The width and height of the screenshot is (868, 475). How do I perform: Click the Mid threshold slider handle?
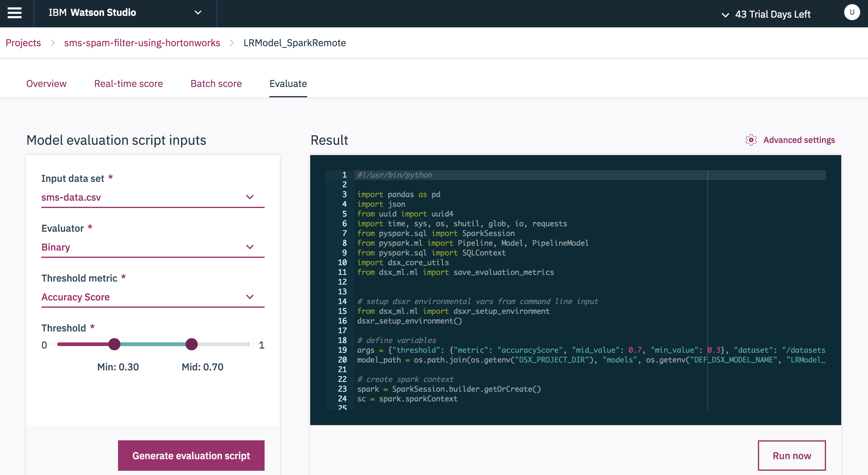coord(191,344)
